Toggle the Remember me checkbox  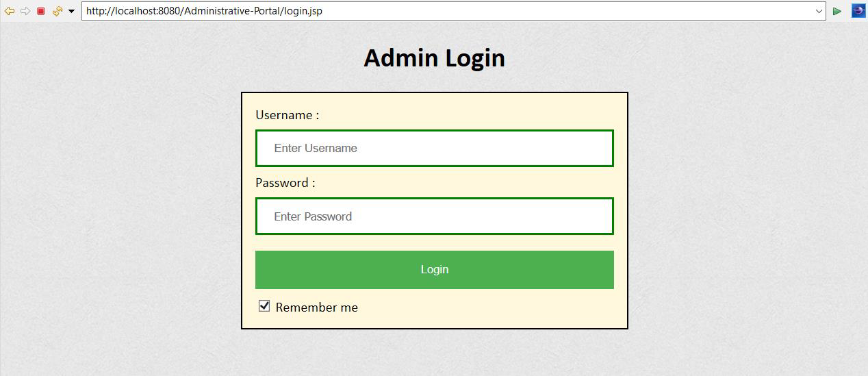[x=264, y=306]
